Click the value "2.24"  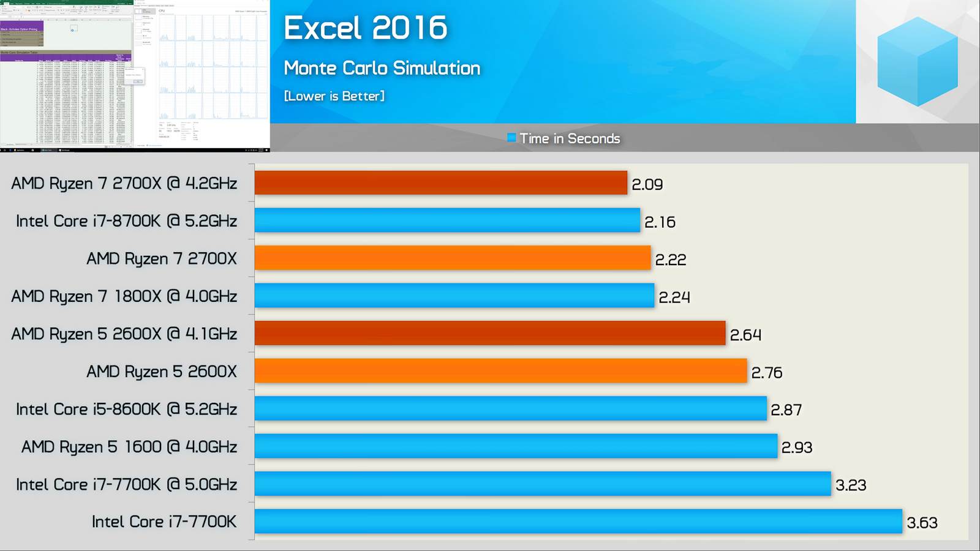[674, 298]
